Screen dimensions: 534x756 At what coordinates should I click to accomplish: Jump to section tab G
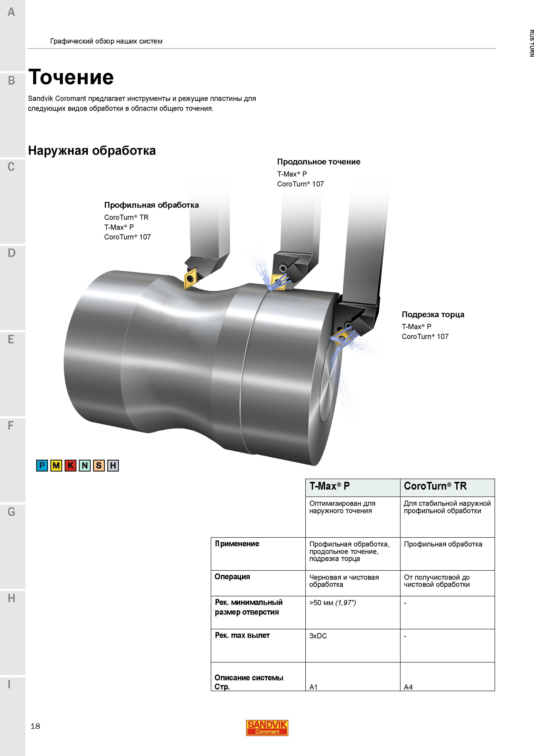(12, 546)
